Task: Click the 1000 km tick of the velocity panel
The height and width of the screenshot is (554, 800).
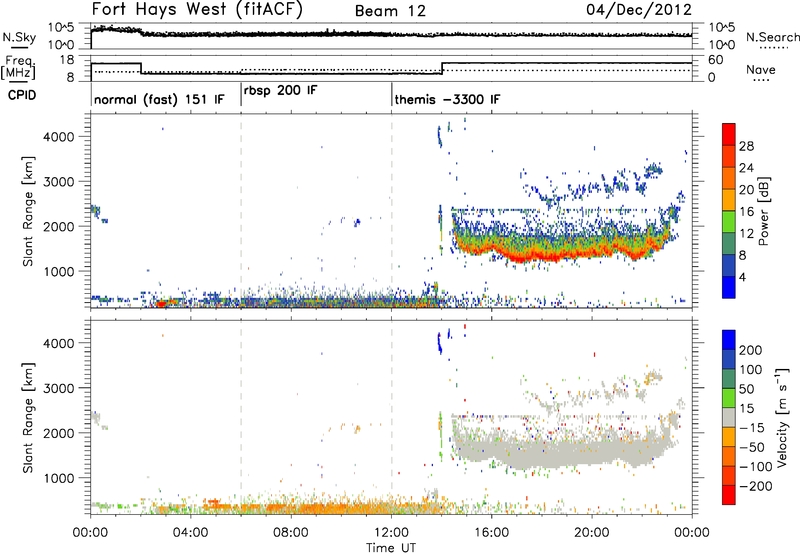Action: point(58,478)
